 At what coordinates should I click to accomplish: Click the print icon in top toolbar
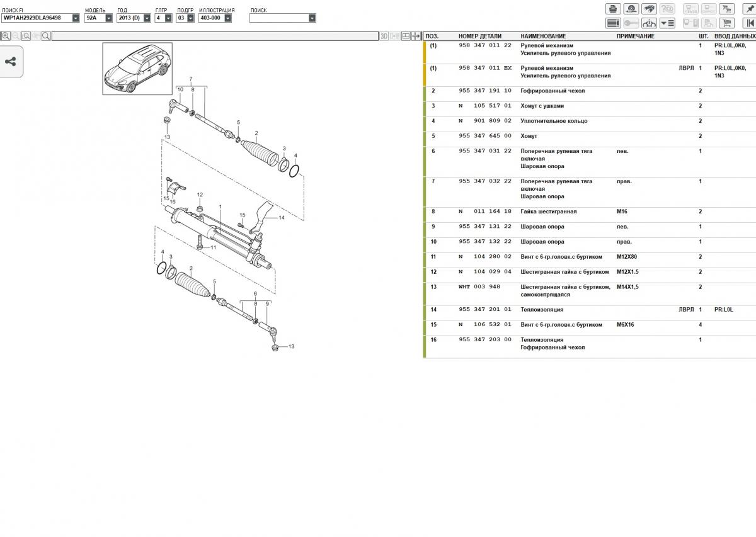613,9
